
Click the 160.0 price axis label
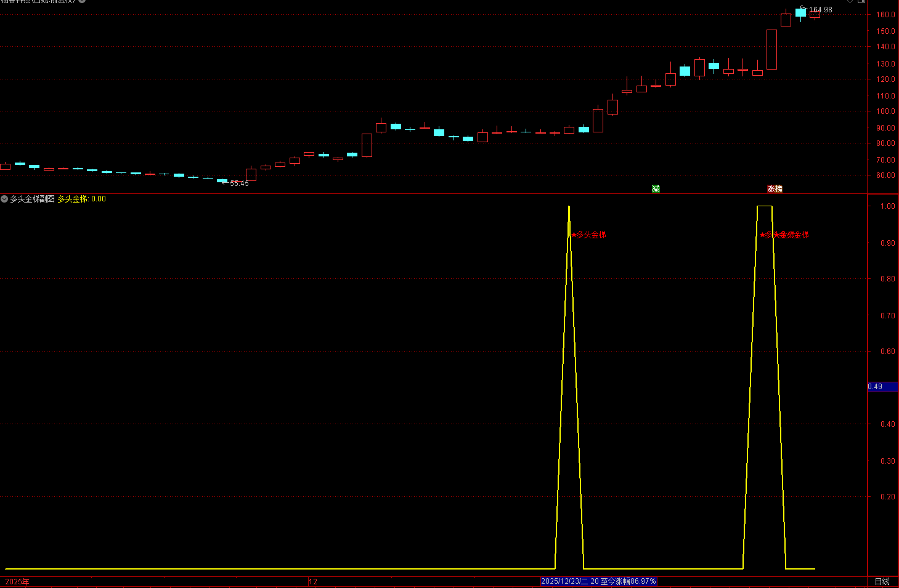(x=885, y=14)
